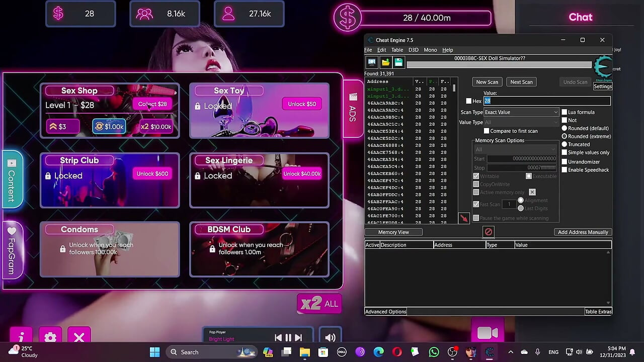Open the Table menu
Viewport: 644px width, 362px height.
coord(397,50)
